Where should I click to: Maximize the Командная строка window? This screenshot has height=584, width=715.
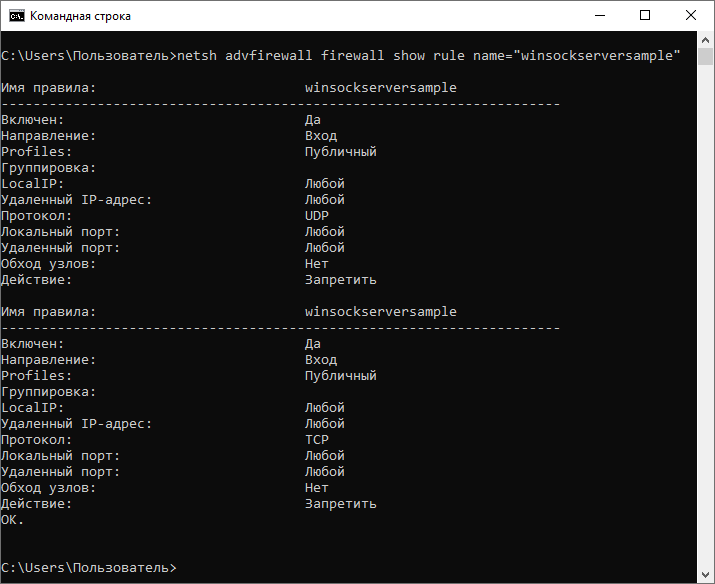pos(645,16)
